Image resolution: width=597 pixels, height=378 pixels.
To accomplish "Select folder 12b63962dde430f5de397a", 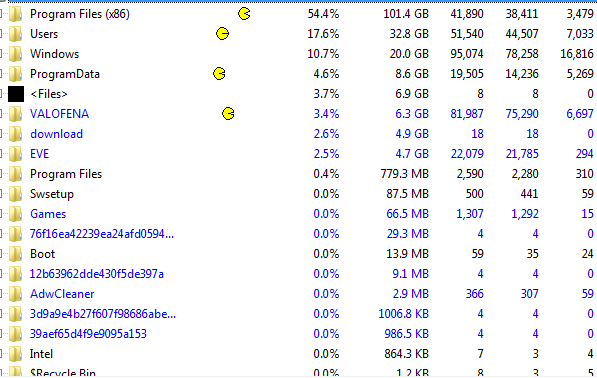I will 97,274.
